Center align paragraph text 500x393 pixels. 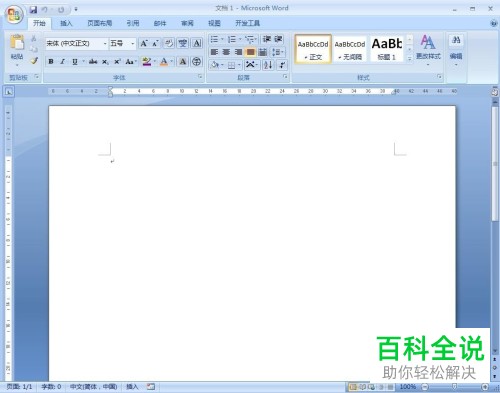click(226, 52)
